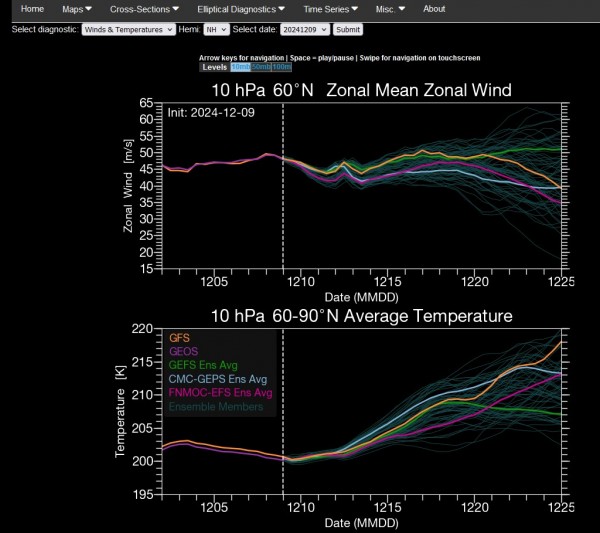Expand the Hemi NH dropdown
The image size is (600, 533).
coord(217,29)
